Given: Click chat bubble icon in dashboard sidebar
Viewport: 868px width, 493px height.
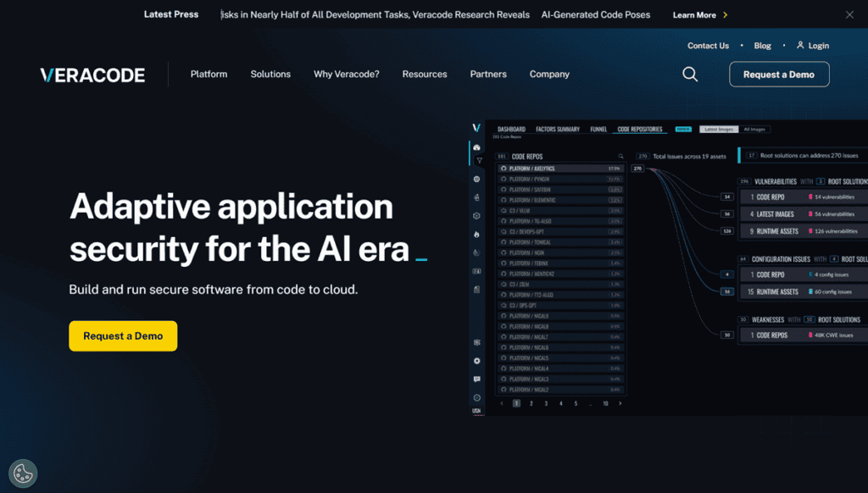Looking at the screenshot, I should point(476,379).
